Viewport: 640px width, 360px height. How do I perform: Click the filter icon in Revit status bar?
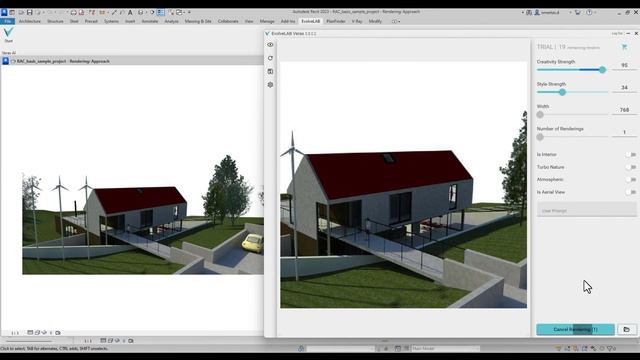click(610, 348)
